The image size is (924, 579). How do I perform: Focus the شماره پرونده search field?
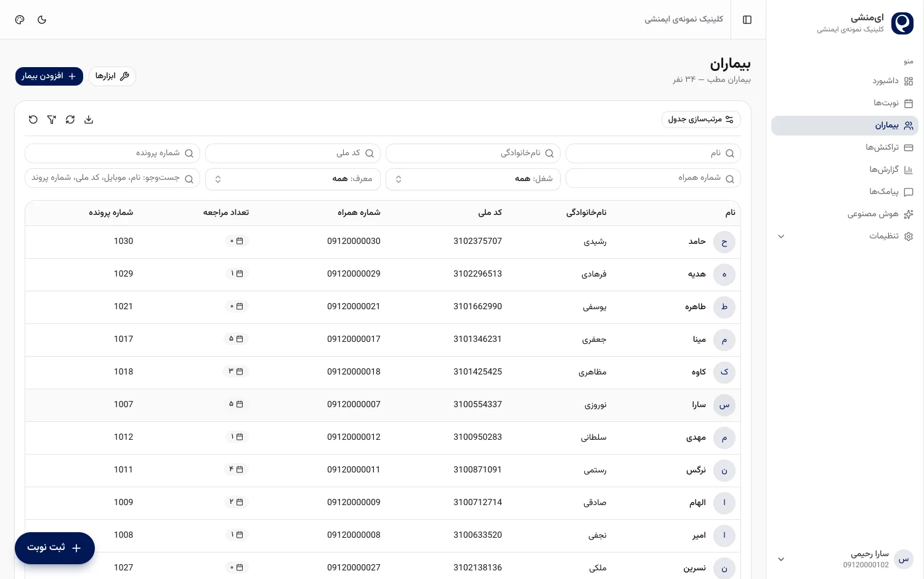point(112,153)
